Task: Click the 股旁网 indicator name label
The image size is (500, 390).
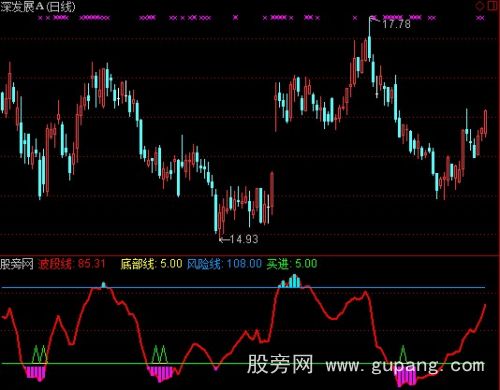Action: pos(17,264)
